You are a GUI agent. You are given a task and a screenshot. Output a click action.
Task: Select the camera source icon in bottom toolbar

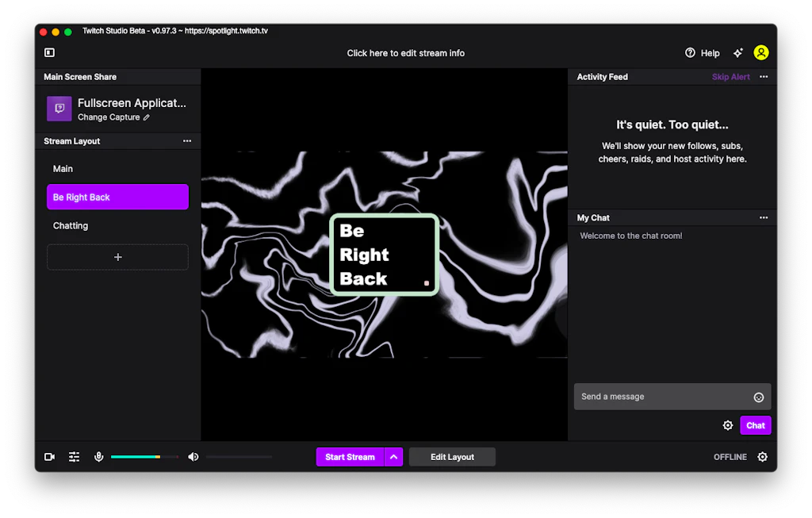coord(49,457)
